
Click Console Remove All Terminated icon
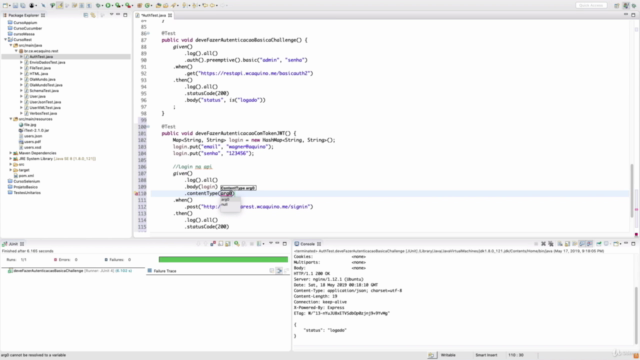point(551,244)
